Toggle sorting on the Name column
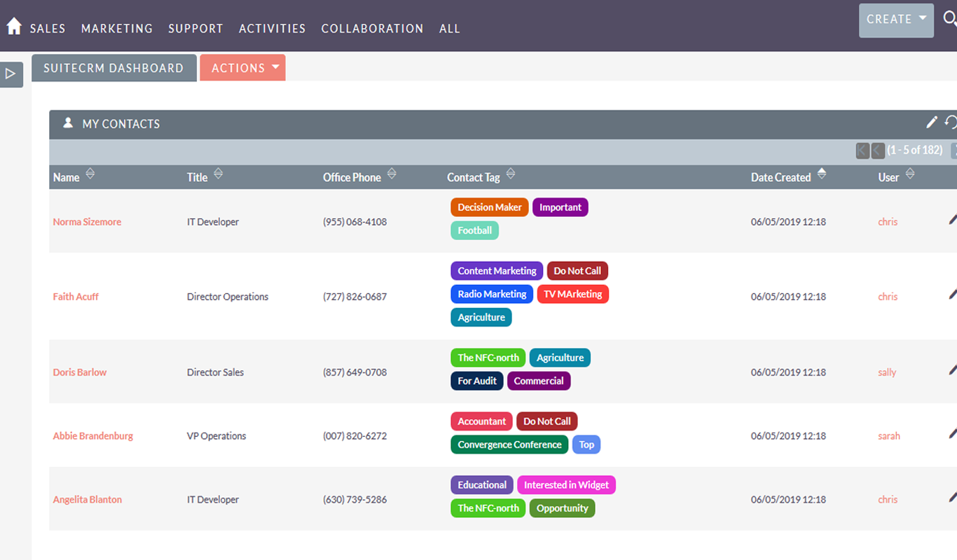The height and width of the screenshot is (560, 957). click(x=90, y=174)
